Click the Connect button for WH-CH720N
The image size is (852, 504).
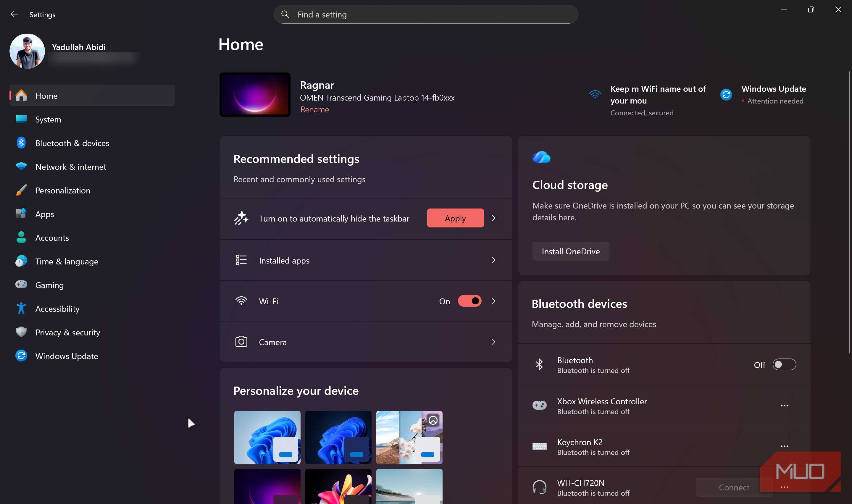[734, 487]
